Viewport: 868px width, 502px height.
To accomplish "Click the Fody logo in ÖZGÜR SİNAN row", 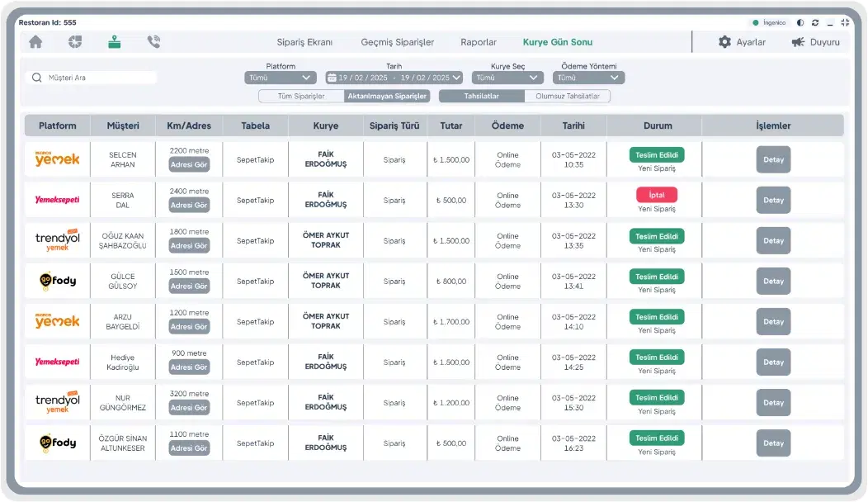I will click(x=58, y=443).
